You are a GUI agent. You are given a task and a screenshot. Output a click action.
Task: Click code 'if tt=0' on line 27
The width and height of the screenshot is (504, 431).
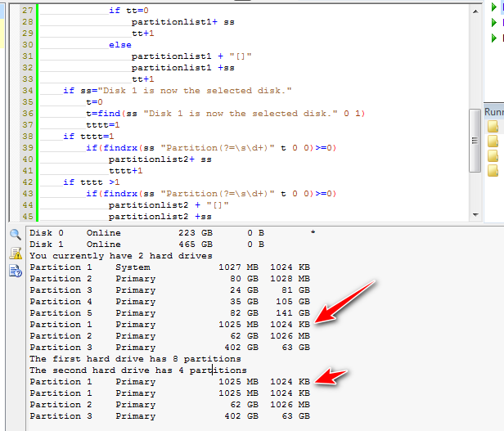click(128, 11)
